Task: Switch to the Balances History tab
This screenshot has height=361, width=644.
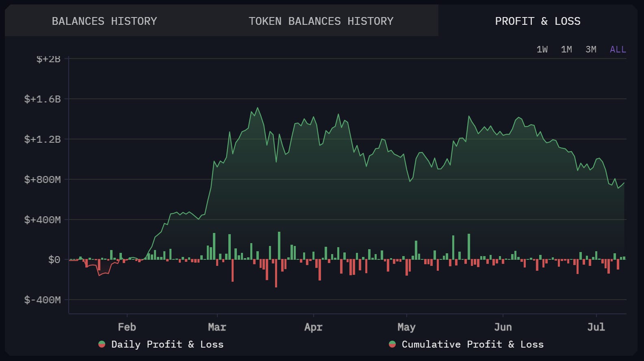Action: [x=104, y=21]
